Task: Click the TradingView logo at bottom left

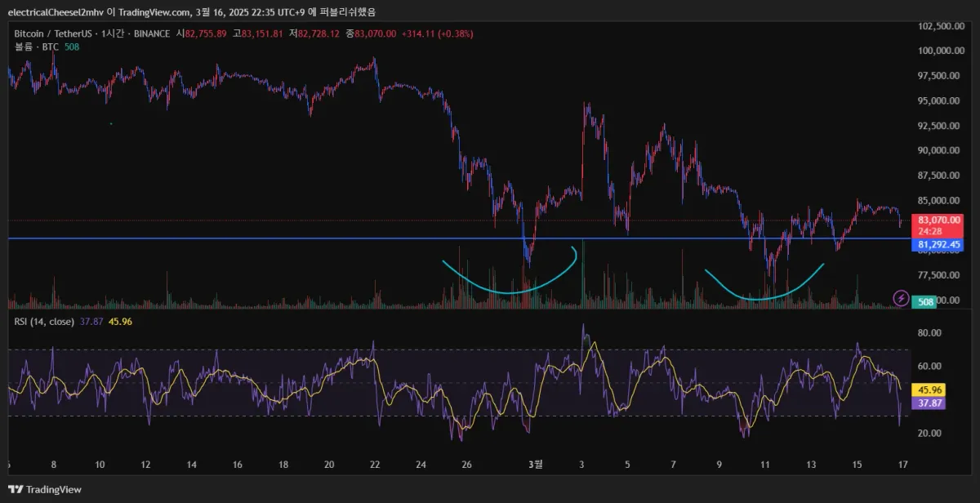Action: (45, 489)
